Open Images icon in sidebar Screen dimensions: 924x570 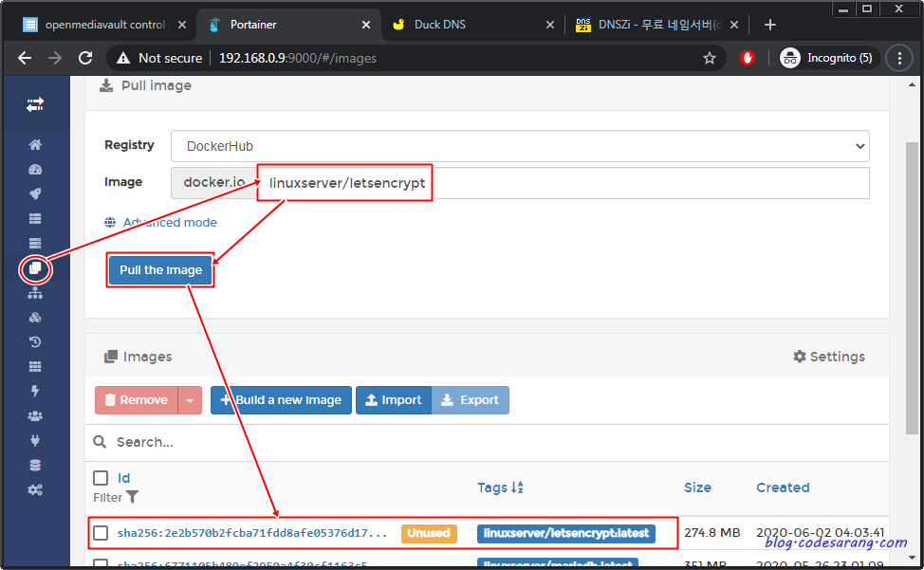click(35, 268)
